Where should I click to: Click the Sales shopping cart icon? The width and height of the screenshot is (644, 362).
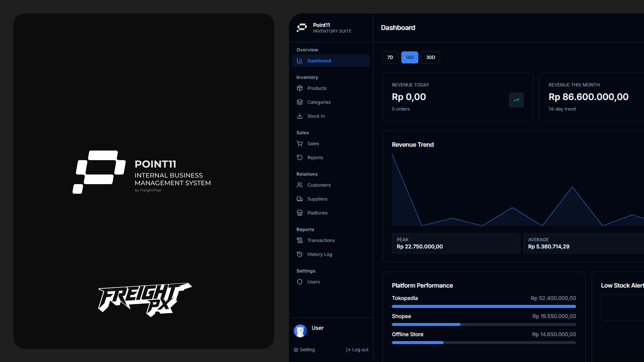click(x=299, y=144)
